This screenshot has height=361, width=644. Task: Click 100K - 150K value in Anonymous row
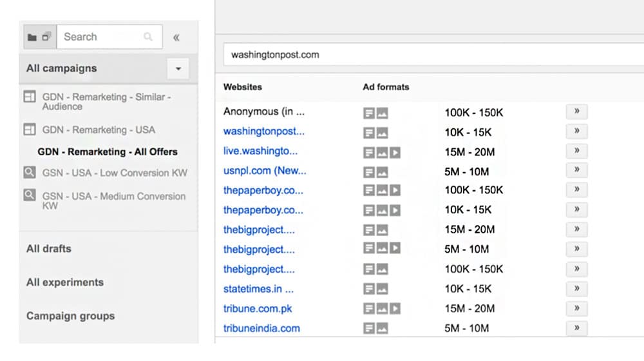[473, 113]
